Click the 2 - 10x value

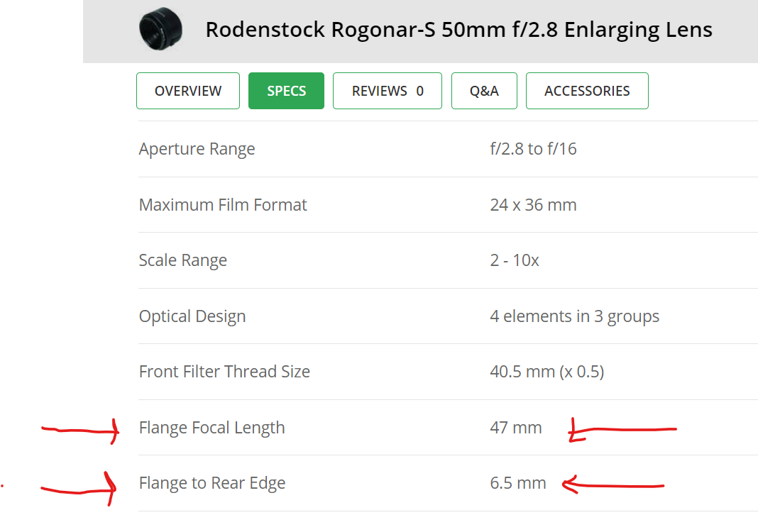[514, 260]
